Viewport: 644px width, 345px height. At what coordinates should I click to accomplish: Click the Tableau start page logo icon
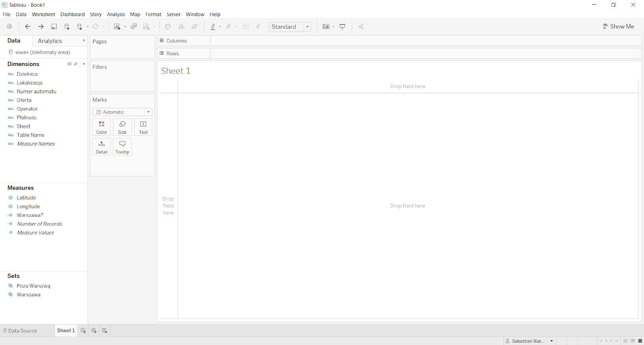pos(9,27)
